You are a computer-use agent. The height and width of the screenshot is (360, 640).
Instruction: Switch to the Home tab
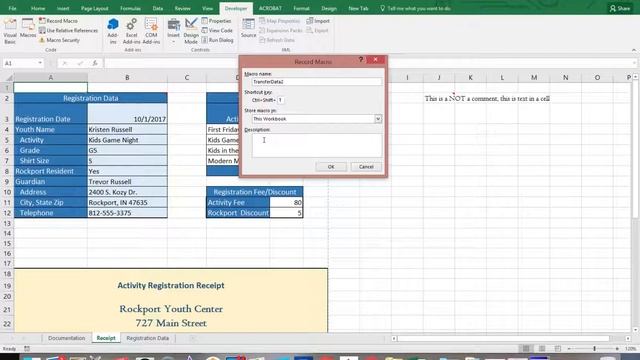[38, 8]
